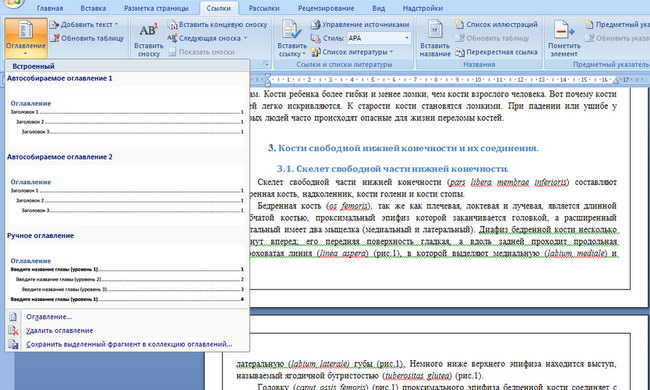This screenshot has width=650, height=390.
Task: Click Предметный указатель icon
Action: click(589, 25)
